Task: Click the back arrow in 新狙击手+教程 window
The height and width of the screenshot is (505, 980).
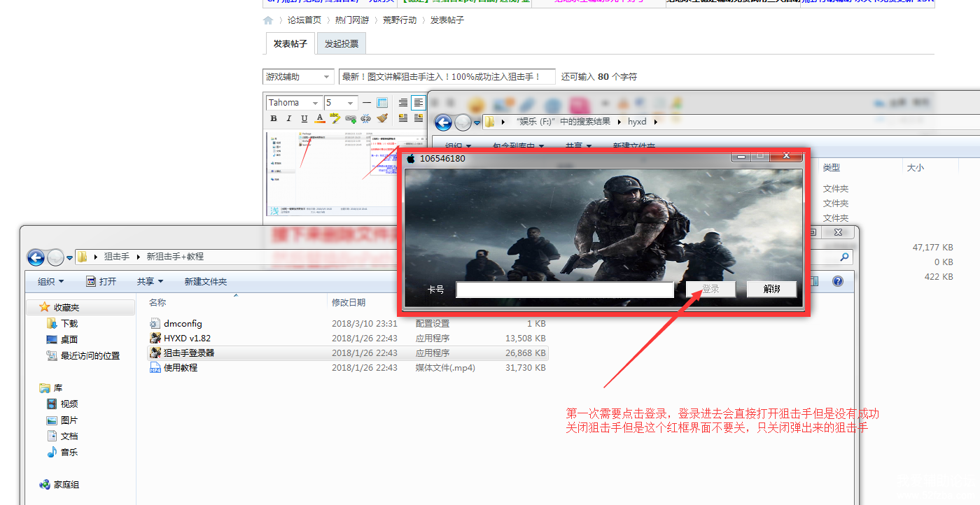Action: [x=36, y=257]
